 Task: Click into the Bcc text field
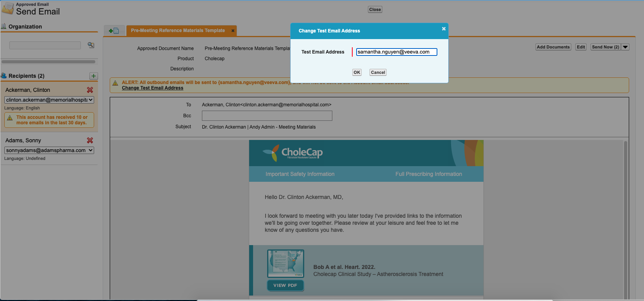coord(267,116)
